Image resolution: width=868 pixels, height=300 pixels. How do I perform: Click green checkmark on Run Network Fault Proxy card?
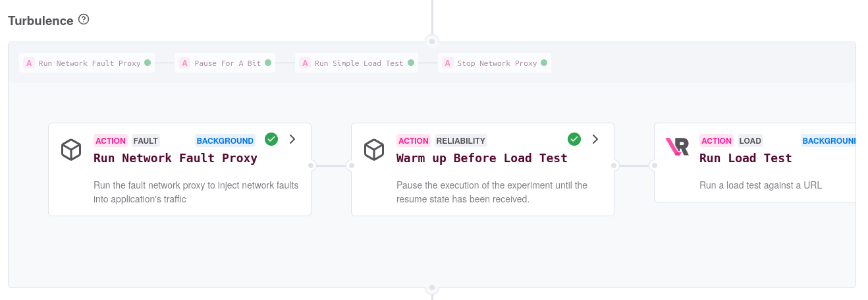click(271, 139)
